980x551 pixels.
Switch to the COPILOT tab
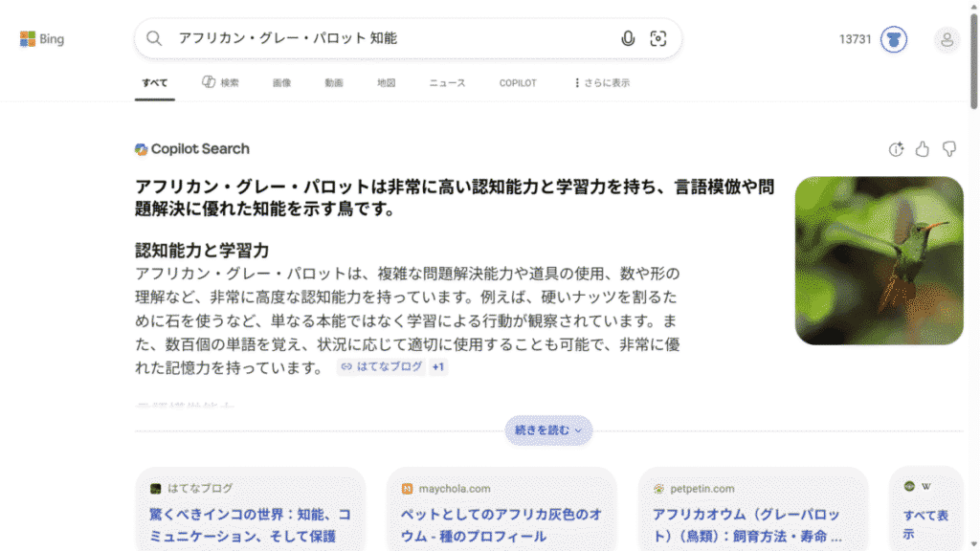coord(517,83)
